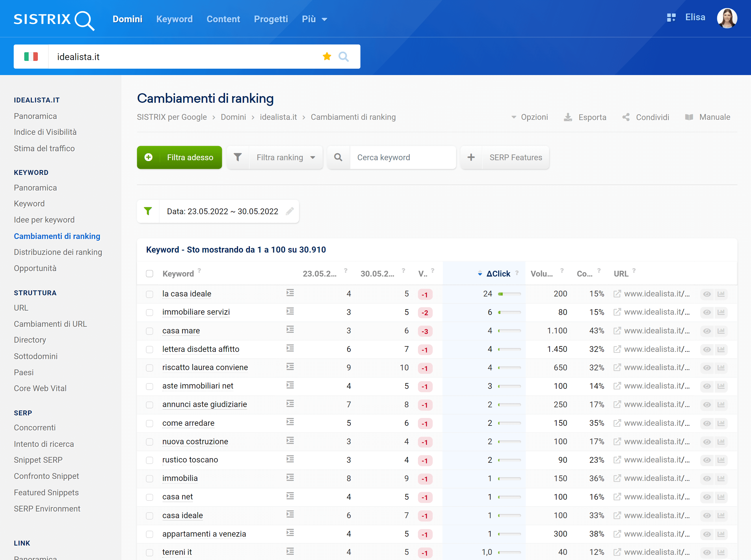Viewport: 751px width, 560px height.
Task: Open the Keyword tab in top navigation
Action: [x=174, y=19]
